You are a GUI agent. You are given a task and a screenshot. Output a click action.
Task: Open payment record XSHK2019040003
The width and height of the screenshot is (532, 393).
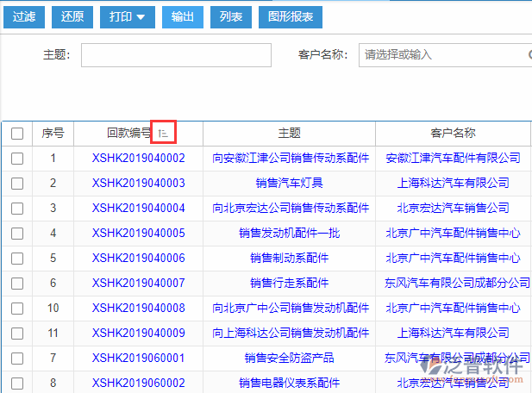click(x=138, y=184)
